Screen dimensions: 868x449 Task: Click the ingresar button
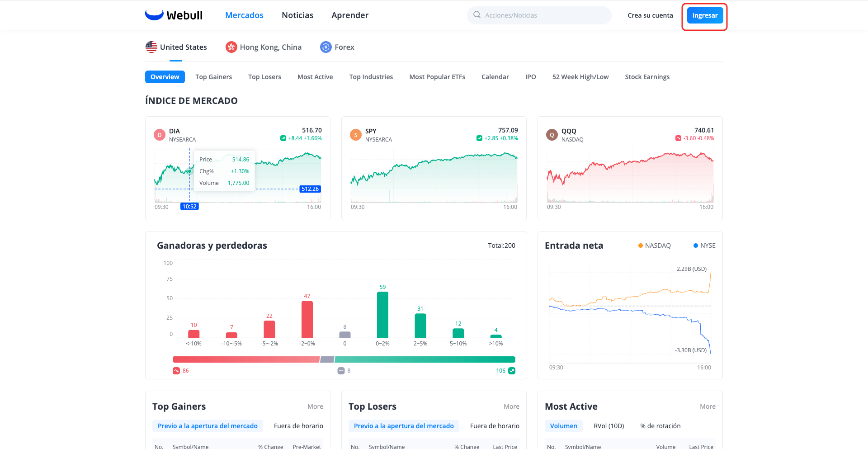click(x=705, y=15)
